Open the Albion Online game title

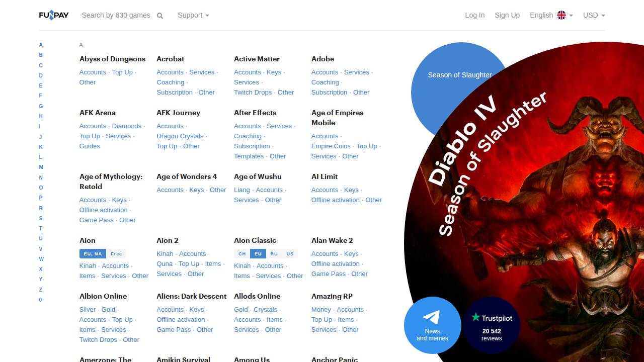[x=103, y=296]
